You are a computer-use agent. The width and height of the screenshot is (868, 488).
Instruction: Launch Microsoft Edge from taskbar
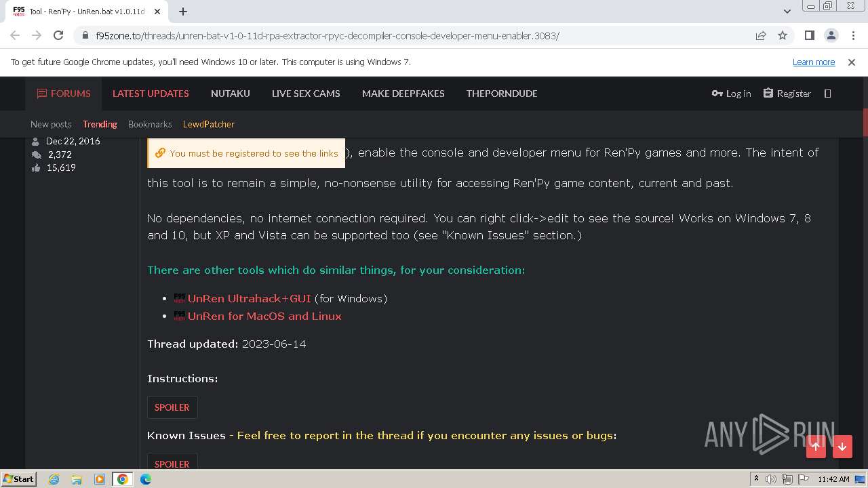pyautogui.click(x=146, y=479)
